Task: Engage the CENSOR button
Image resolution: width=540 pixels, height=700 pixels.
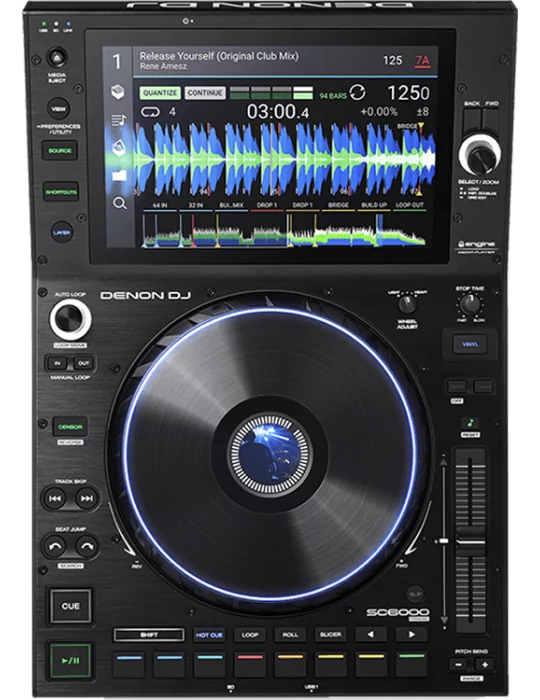Action: tap(70, 427)
